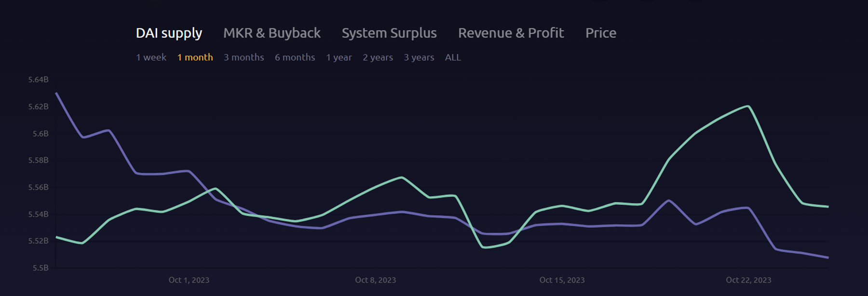The image size is (868, 296).
Task: Pick the 2 years time range
Action: pyautogui.click(x=378, y=57)
